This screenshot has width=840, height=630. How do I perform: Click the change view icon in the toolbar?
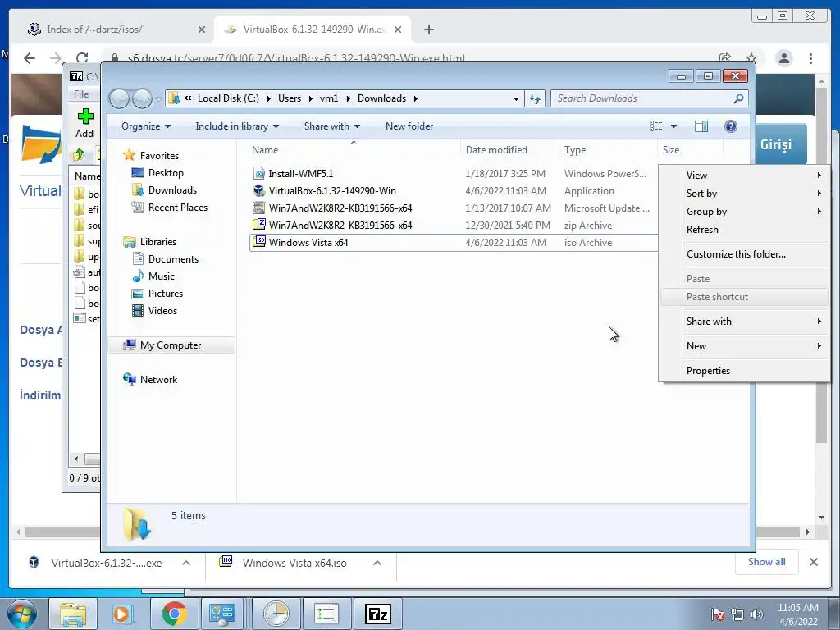655,126
